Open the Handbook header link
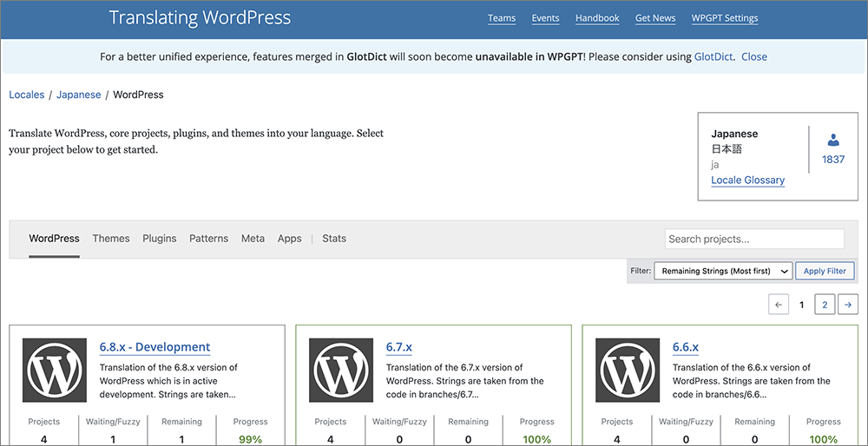Screen dimensions: 868x446 [597, 18]
